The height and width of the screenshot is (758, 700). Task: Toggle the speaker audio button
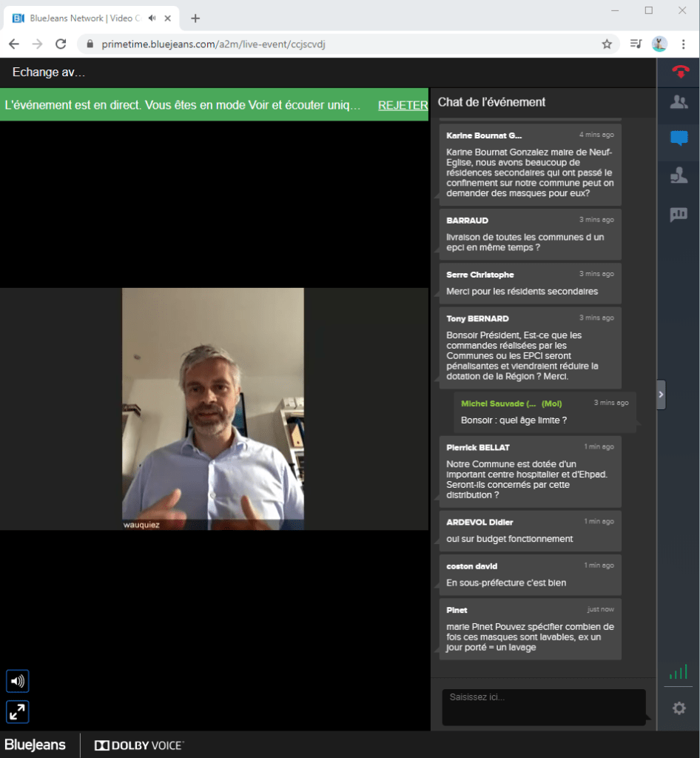18,681
